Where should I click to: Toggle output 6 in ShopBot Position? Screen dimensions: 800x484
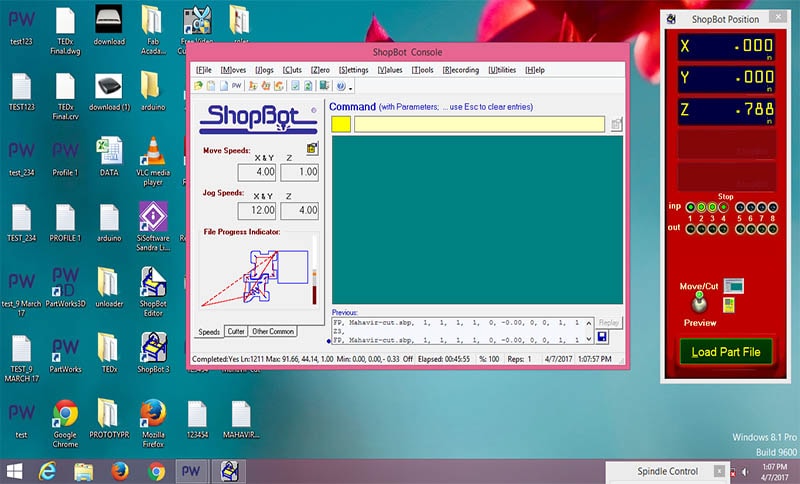point(751,230)
